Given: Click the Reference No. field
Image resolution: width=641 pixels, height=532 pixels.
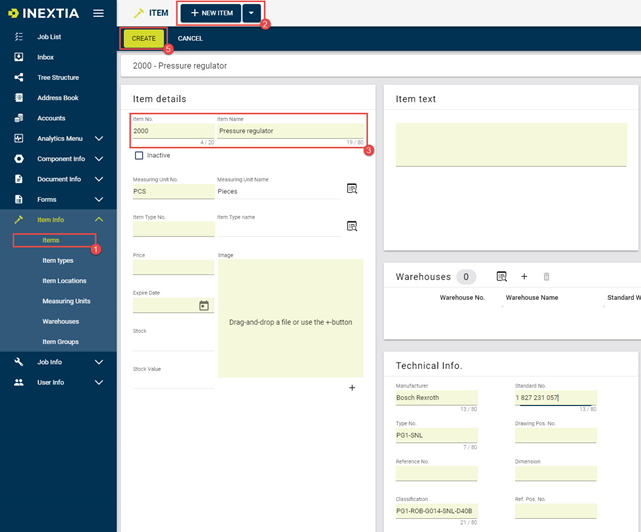Looking at the screenshot, I should (x=436, y=473).
